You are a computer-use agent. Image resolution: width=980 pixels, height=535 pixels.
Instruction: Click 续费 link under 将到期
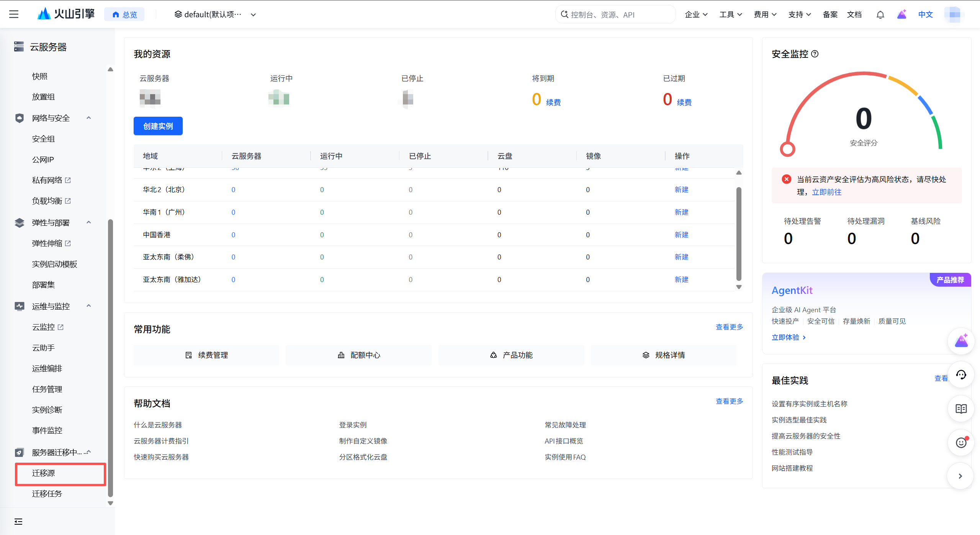[553, 102]
